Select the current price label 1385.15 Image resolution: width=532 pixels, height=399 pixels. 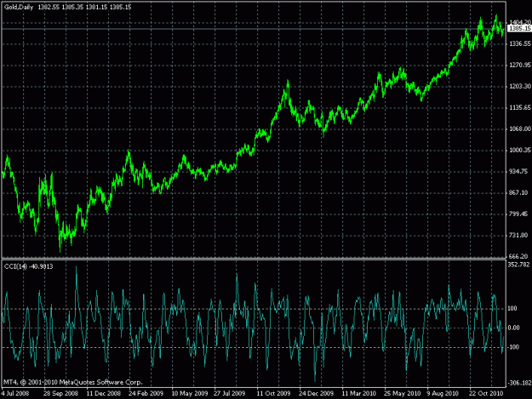pyautogui.click(x=519, y=29)
